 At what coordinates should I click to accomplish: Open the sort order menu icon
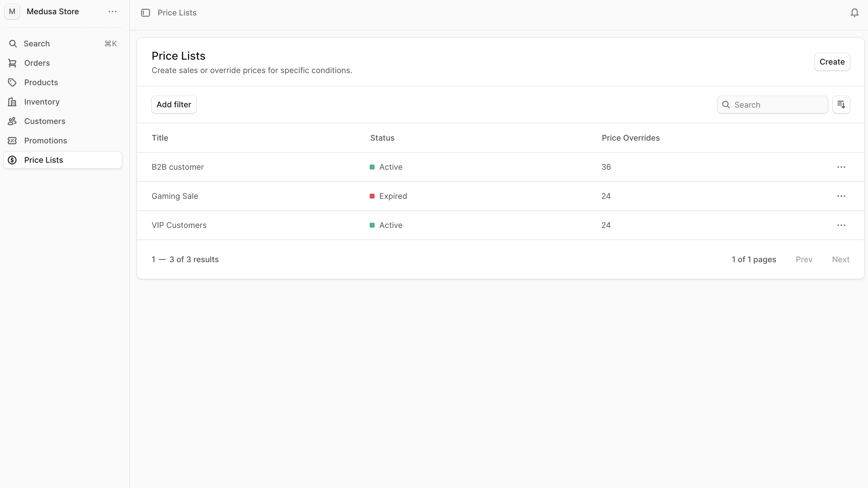841,105
